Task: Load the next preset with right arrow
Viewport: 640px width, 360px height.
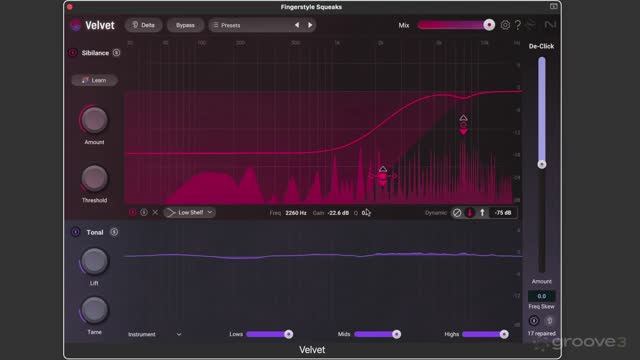Action: pyautogui.click(x=310, y=25)
